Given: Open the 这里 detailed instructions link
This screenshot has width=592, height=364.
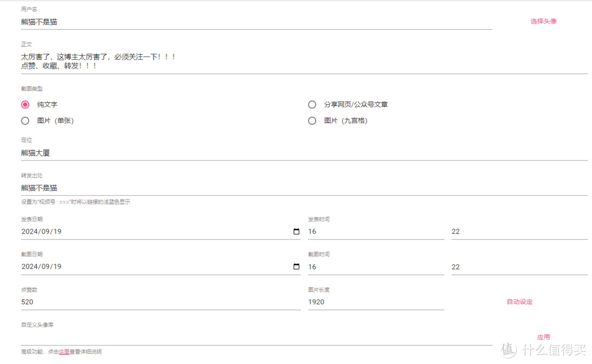Looking at the screenshot, I should click(64, 352).
